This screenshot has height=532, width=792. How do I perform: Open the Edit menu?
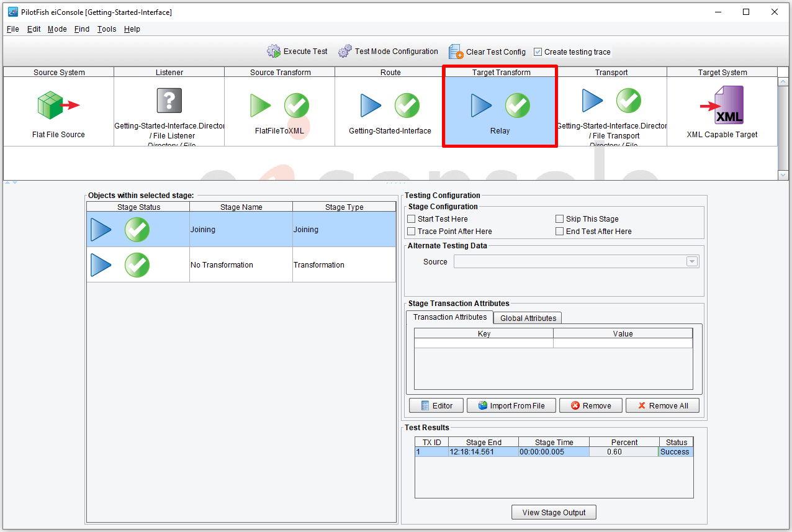(x=34, y=29)
